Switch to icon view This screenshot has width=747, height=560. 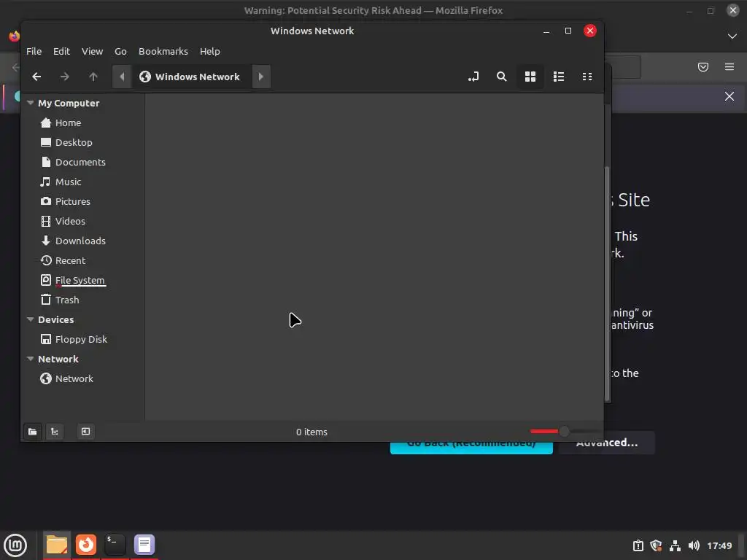point(530,77)
